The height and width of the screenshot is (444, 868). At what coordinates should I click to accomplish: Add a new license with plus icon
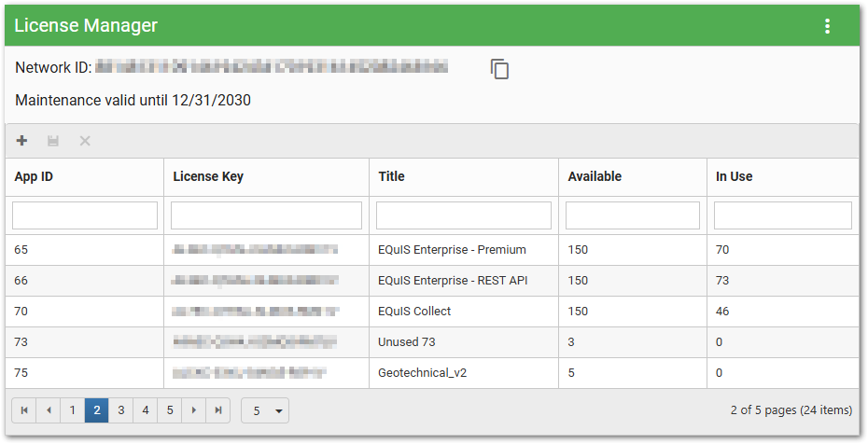click(22, 141)
